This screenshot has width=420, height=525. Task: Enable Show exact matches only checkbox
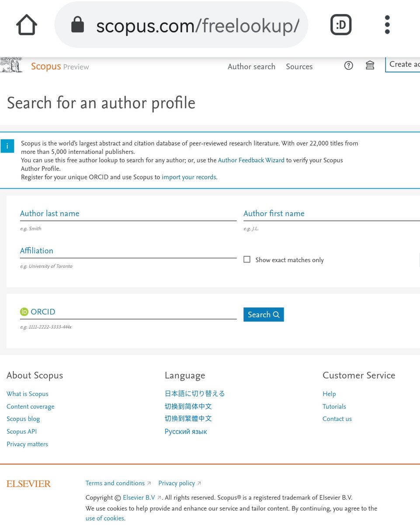247,259
